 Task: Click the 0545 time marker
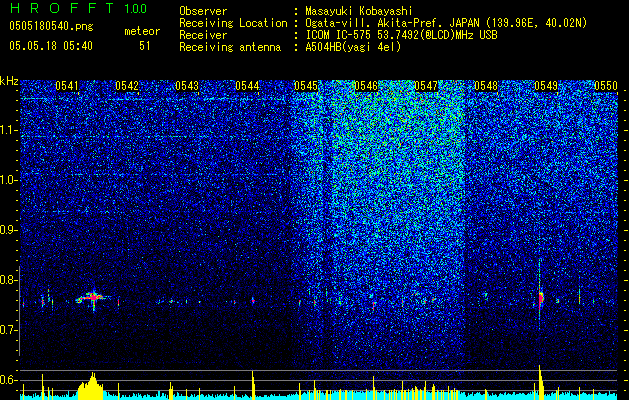click(x=306, y=86)
